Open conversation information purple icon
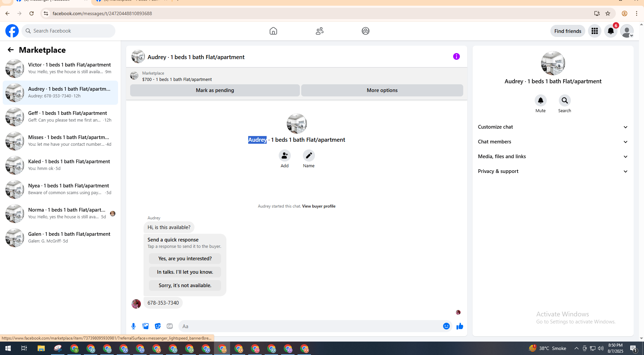The image size is (644, 355). [x=457, y=56]
